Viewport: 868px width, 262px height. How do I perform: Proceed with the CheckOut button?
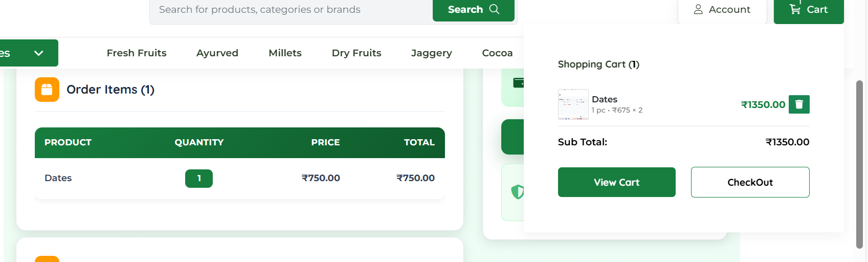(x=750, y=182)
